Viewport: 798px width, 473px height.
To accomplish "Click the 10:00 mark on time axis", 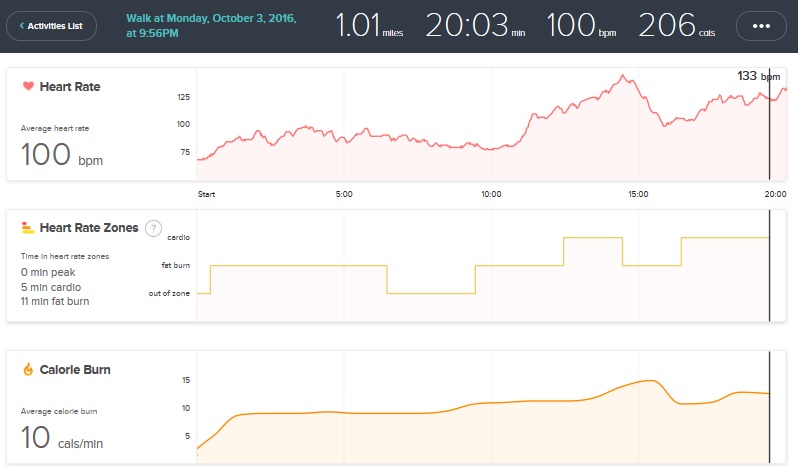I will (x=491, y=194).
